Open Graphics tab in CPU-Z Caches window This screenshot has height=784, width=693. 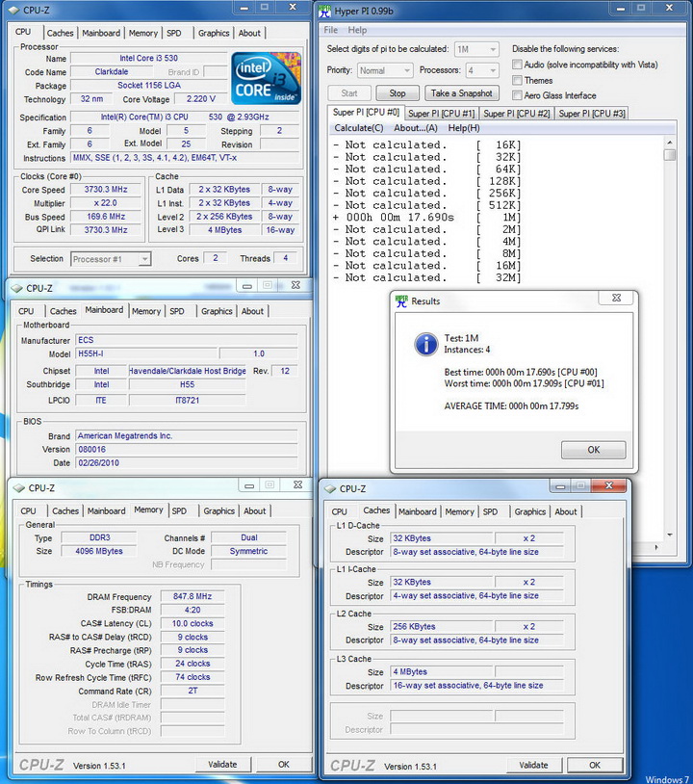(529, 512)
